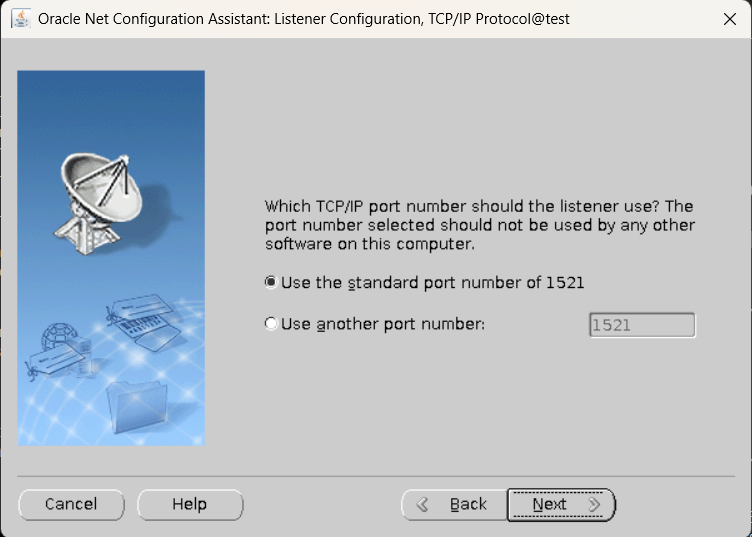Proceed with the Next button
This screenshot has width=752, height=537.
[561, 504]
